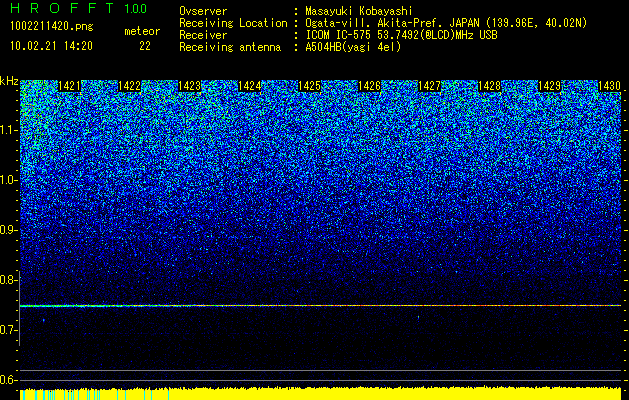The height and width of the screenshot is (400, 629).
Task: Select observer name Masayuki Kobayashi
Action: coord(359,11)
